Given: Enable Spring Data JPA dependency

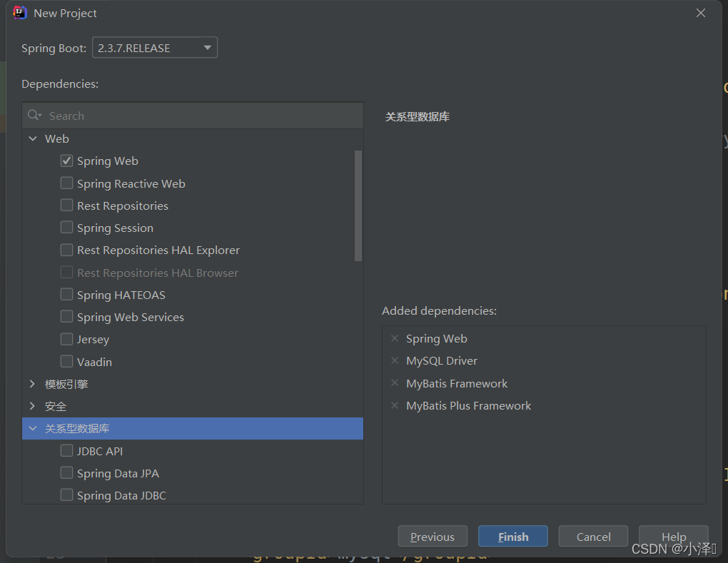Looking at the screenshot, I should click(x=66, y=473).
